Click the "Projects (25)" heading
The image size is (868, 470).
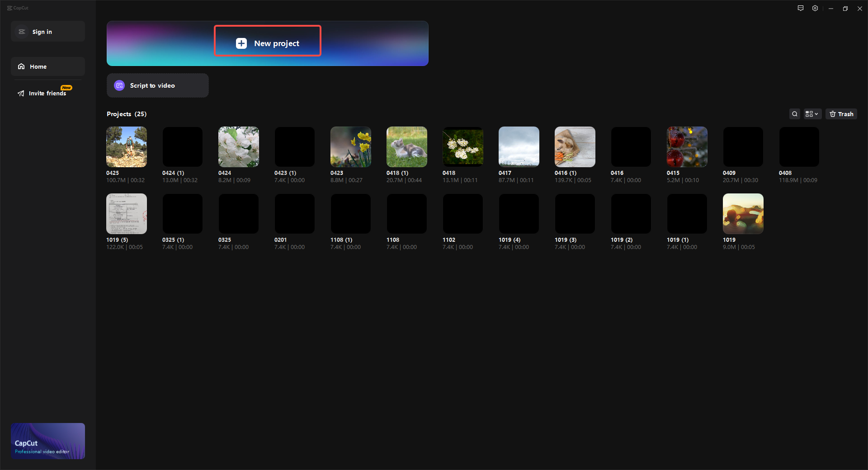pos(127,114)
